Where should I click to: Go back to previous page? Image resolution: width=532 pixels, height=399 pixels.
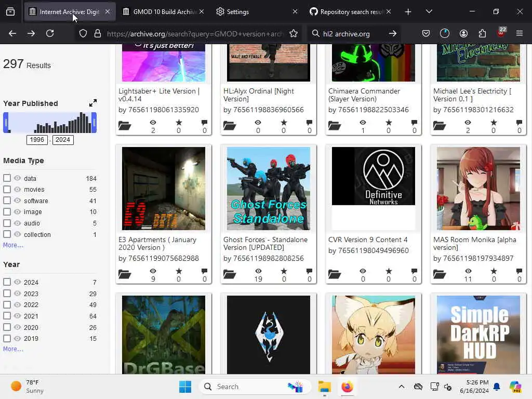tap(12, 33)
